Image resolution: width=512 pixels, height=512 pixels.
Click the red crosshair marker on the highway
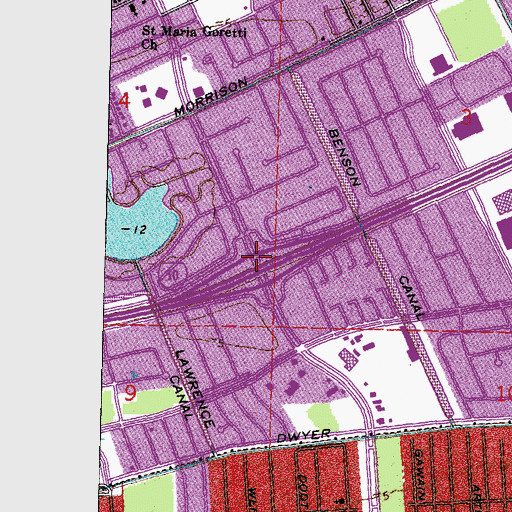pyautogui.click(x=256, y=256)
